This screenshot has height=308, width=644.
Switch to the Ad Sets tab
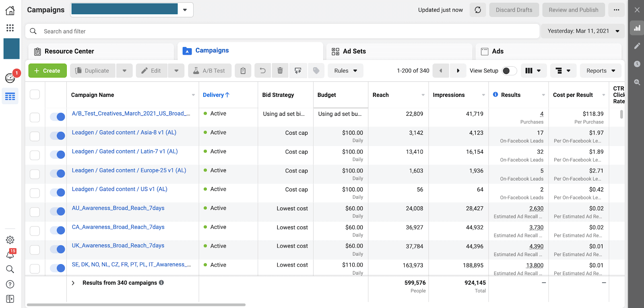(354, 51)
